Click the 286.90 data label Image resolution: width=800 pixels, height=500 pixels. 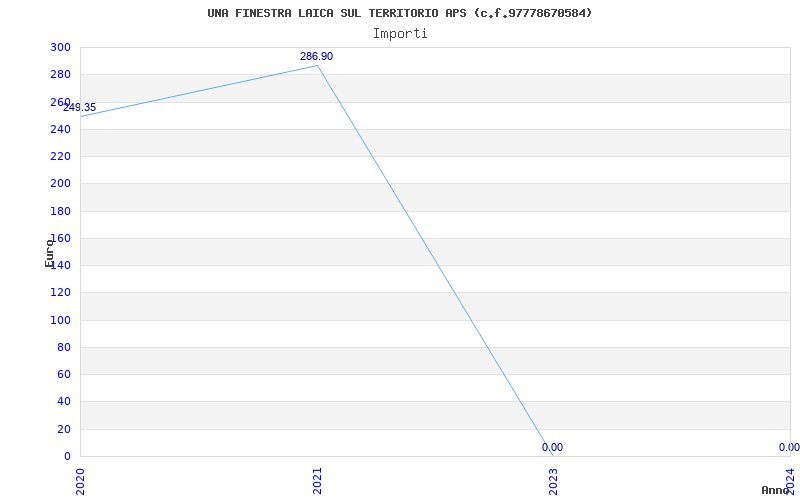316,57
